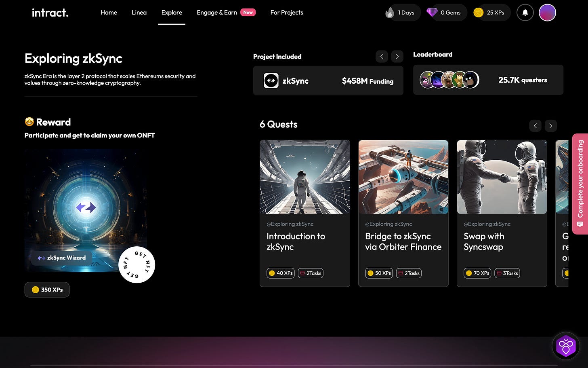Open the Swap with Syncswap quest image
The width and height of the screenshot is (588, 368).
pyautogui.click(x=502, y=177)
